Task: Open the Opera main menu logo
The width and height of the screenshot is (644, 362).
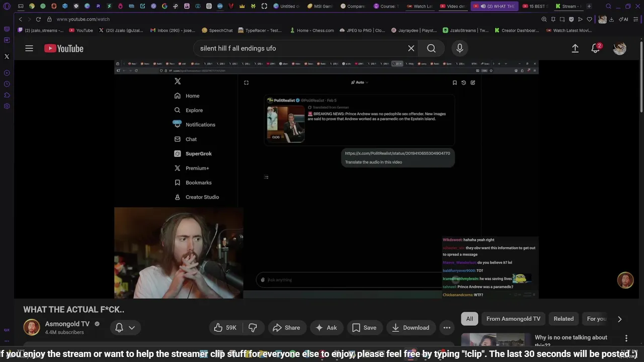Action: (x=7, y=7)
